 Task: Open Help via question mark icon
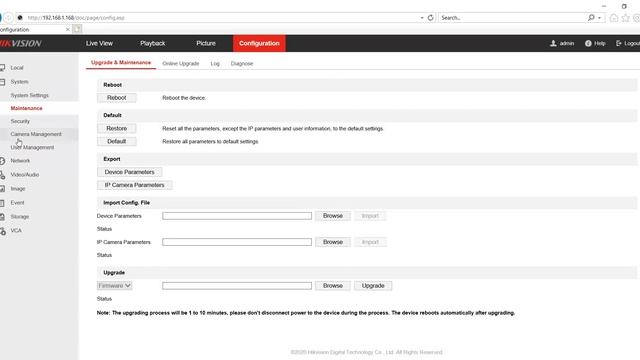(588, 43)
